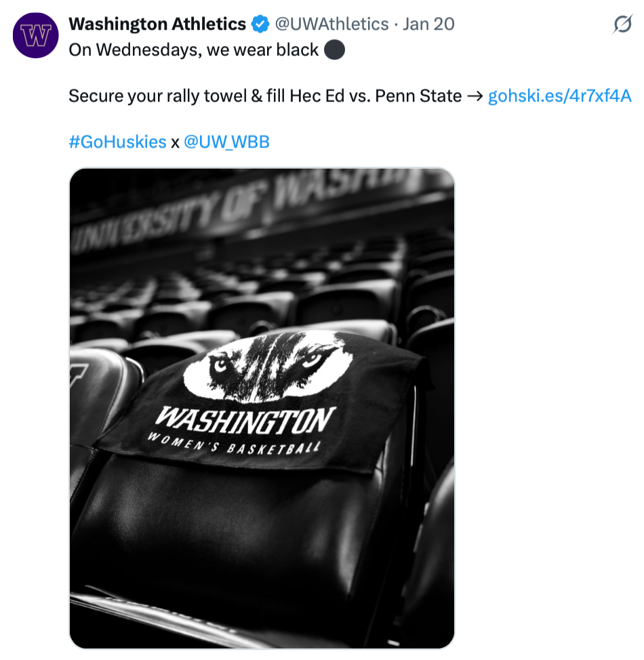Click the black circle emoji
The image size is (644, 660).
(334, 51)
